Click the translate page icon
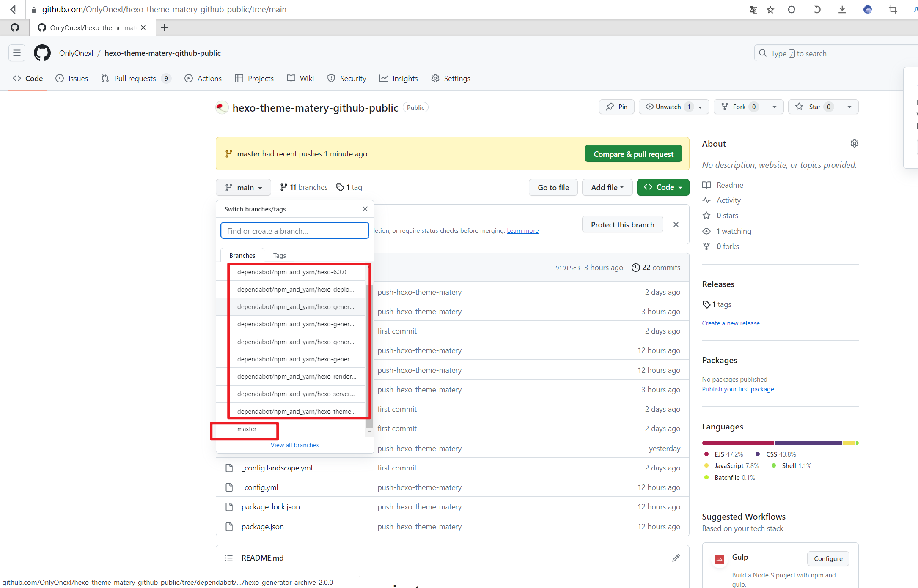Screen dimensions: 918x588 pos(753,9)
